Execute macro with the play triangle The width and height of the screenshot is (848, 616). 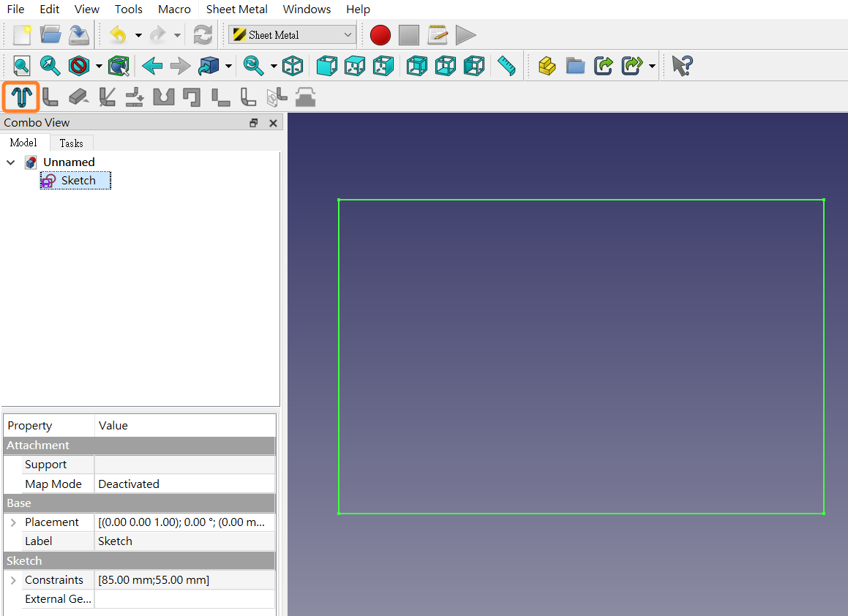pyautogui.click(x=465, y=35)
